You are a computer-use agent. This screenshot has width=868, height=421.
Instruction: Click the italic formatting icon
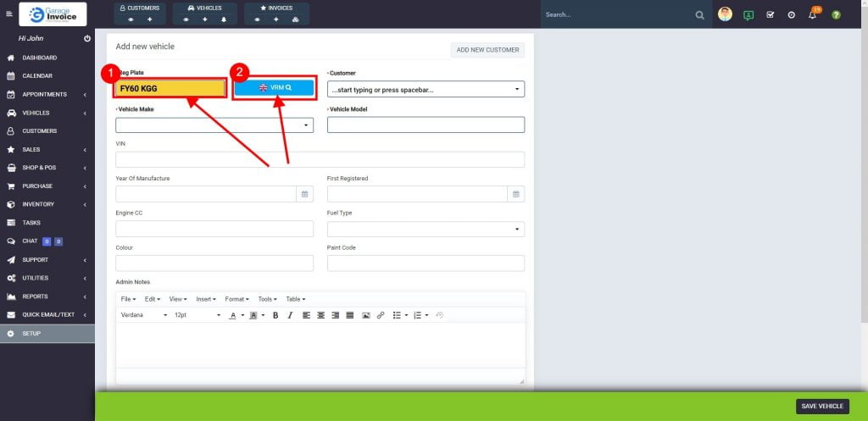click(290, 315)
